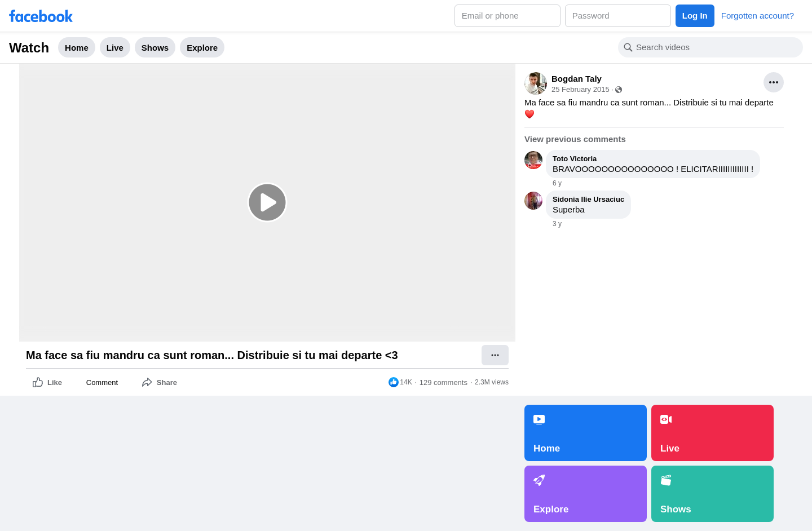Open post options menu beside Bogdan Taly

774,82
